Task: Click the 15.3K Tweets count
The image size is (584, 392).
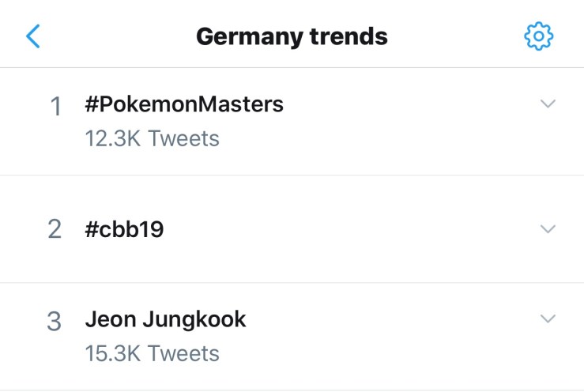Action: tap(152, 353)
